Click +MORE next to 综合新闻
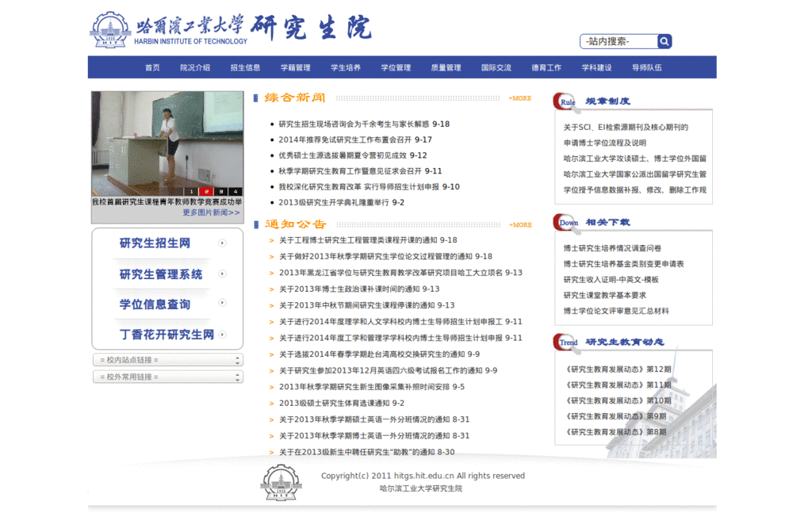 [520, 98]
